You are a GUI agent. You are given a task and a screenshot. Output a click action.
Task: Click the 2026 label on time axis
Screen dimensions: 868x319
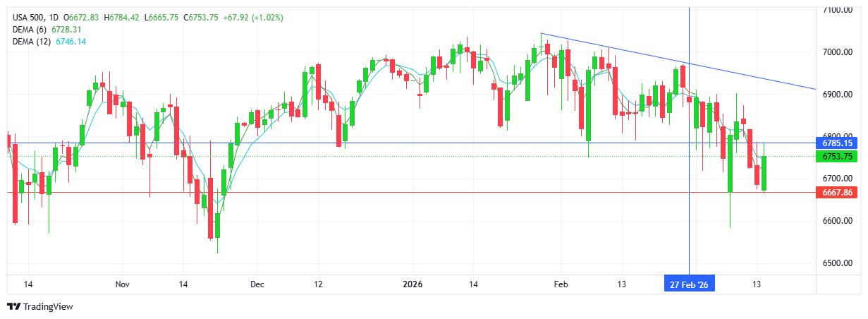tap(412, 284)
